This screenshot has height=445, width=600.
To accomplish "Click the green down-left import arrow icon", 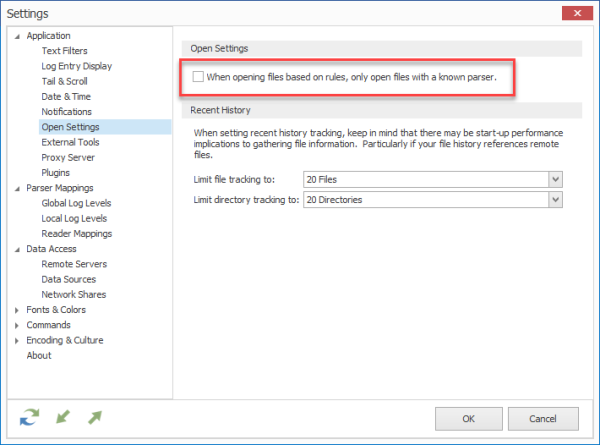I will (63, 417).
